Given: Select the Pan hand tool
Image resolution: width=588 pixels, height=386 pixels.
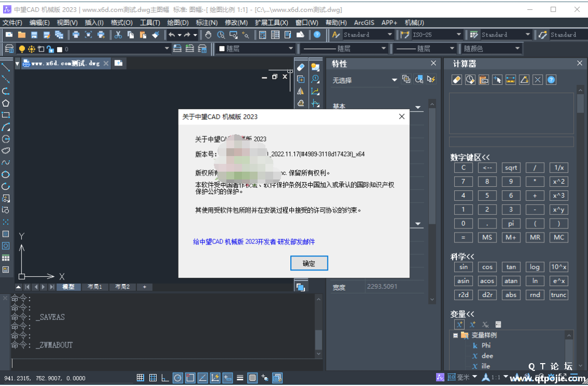Looking at the screenshot, I should point(208,35).
